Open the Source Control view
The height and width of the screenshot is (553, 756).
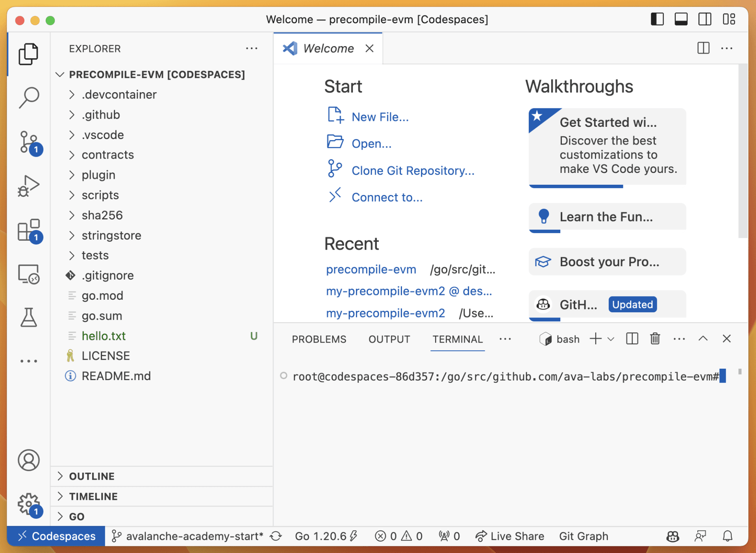tap(29, 142)
